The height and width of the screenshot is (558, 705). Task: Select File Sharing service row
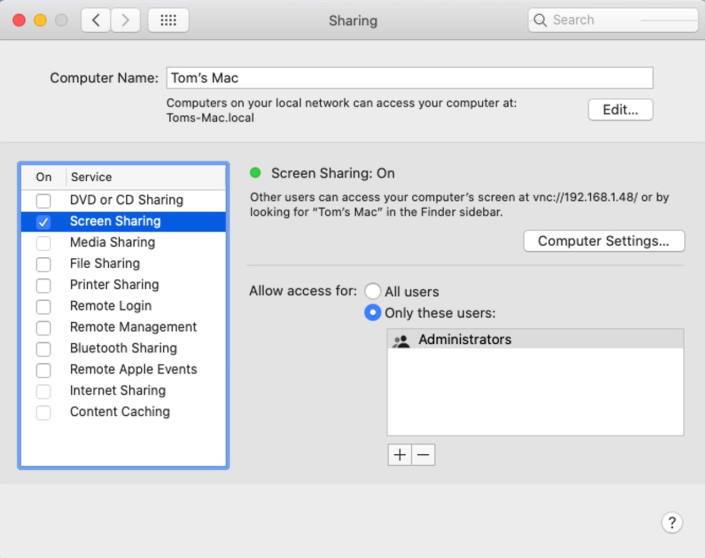point(124,263)
